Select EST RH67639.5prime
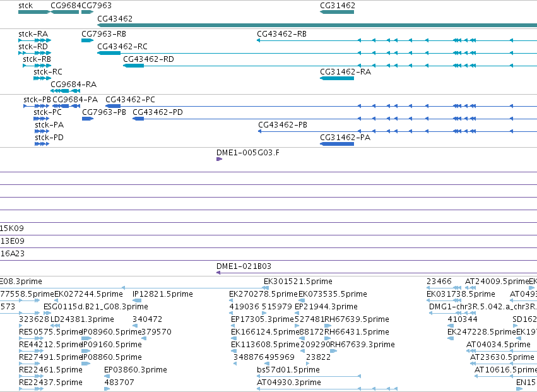This screenshot has height=392, width=537. (x=328, y=326)
